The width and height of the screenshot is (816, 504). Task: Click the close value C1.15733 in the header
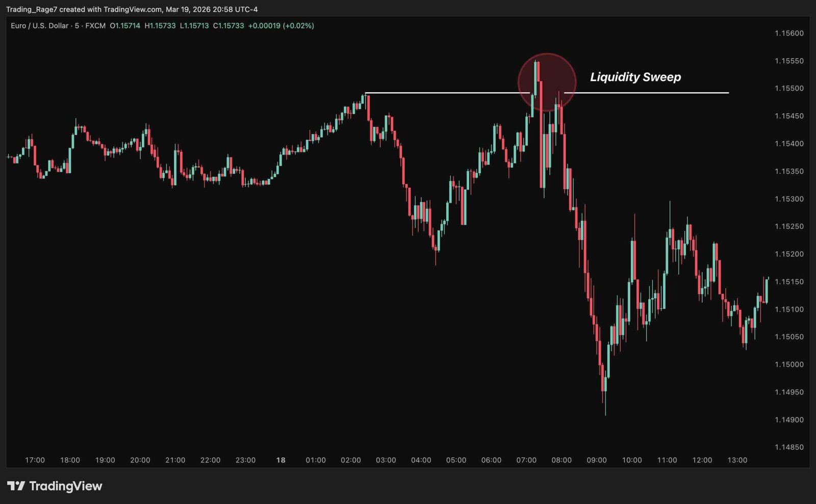click(228, 25)
